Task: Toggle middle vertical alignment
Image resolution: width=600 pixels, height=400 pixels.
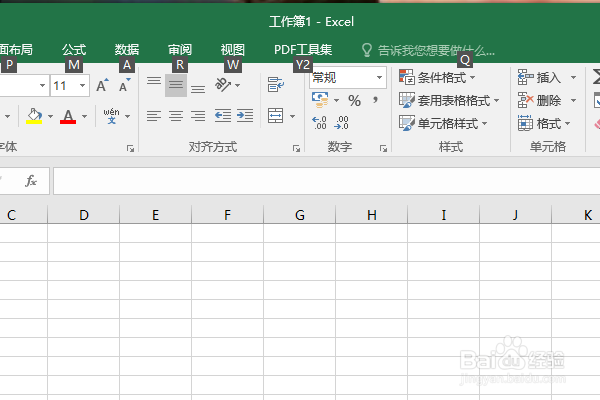Action: pyautogui.click(x=176, y=85)
